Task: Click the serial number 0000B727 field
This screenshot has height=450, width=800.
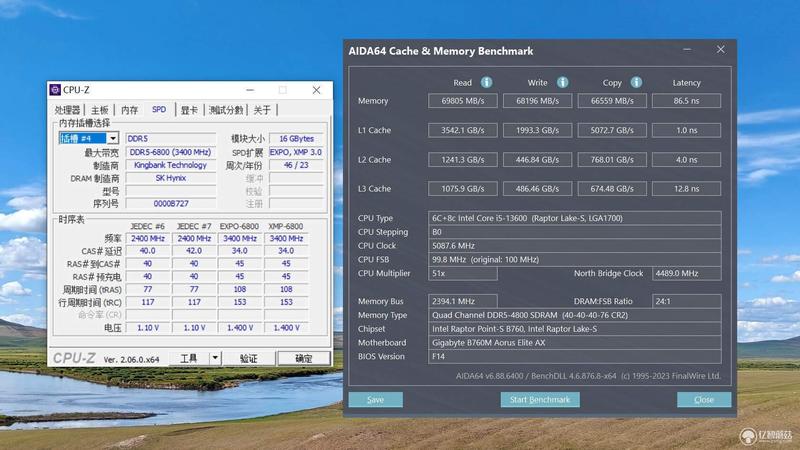Action: [x=170, y=203]
